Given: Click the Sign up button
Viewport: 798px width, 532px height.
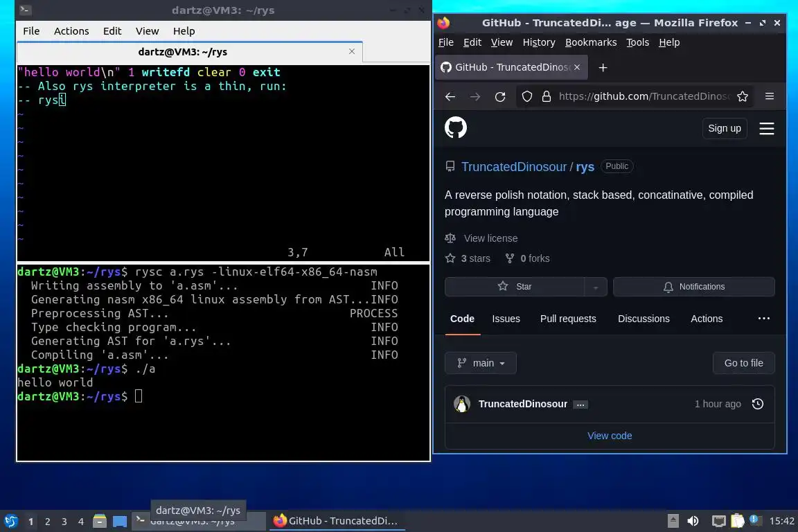Looking at the screenshot, I should tap(724, 128).
